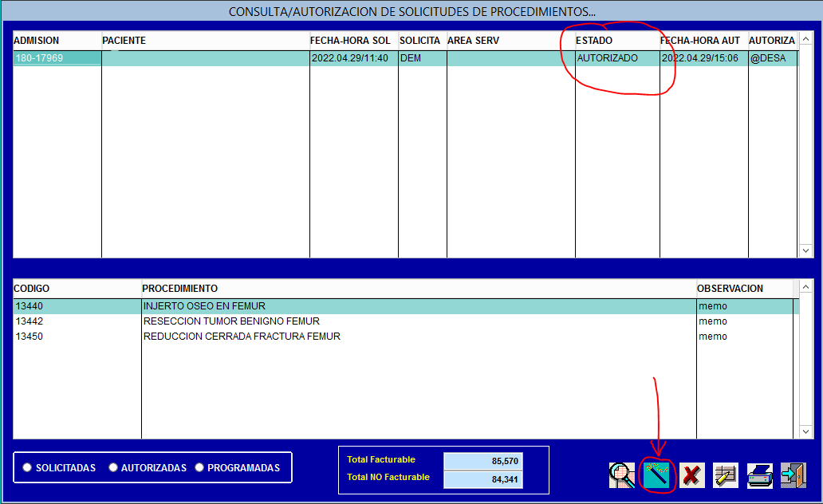Click the PROCEDIMIENTO column header

pyautogui.click(x=419, y=288)
